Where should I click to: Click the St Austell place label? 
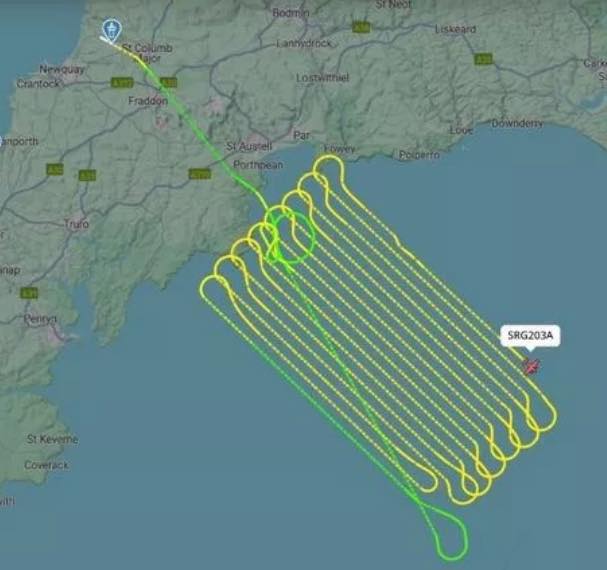pyautogui.click(x=249, y=146)
